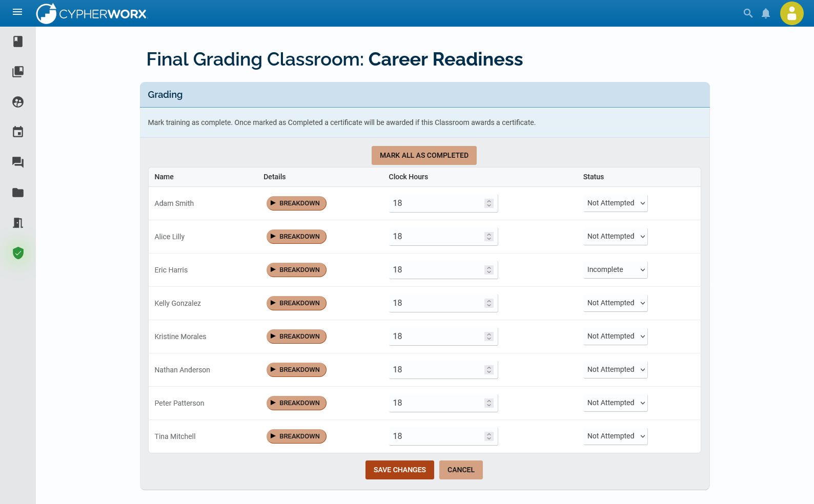Click the CypherWorx logo

92,13
